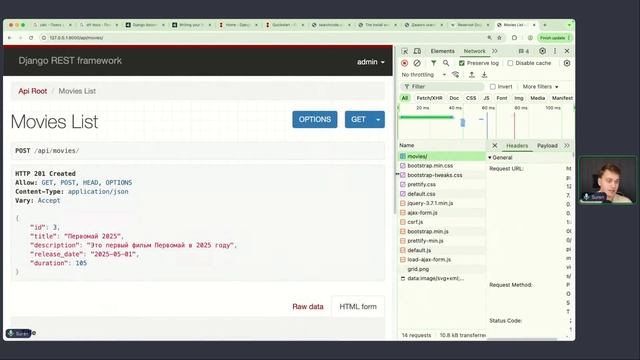Select the DevTools inspect element picker icon
The image size is (640, 360).
point(404,51)
